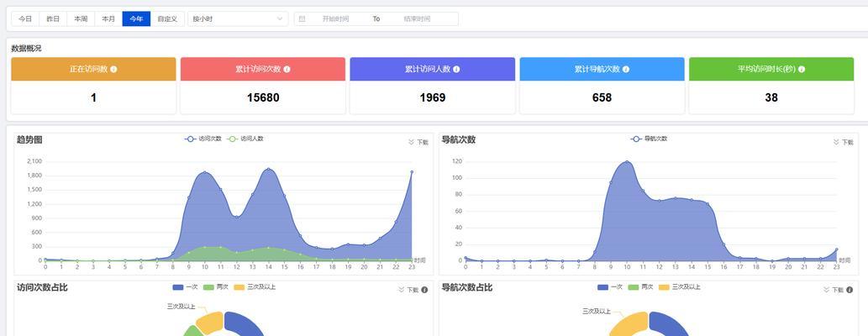Image resolution: width=868 pixels, height=336 pixels.
Task: Toggle 两次 legend in 导航次数占比
Action: click(x=641, y=286)
